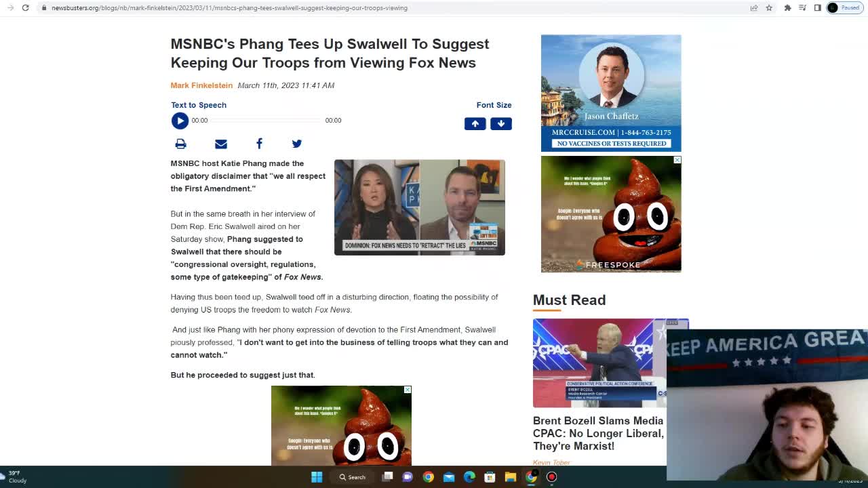Click the Font Size label
This screenshot has height=488, width=868.
494,105
